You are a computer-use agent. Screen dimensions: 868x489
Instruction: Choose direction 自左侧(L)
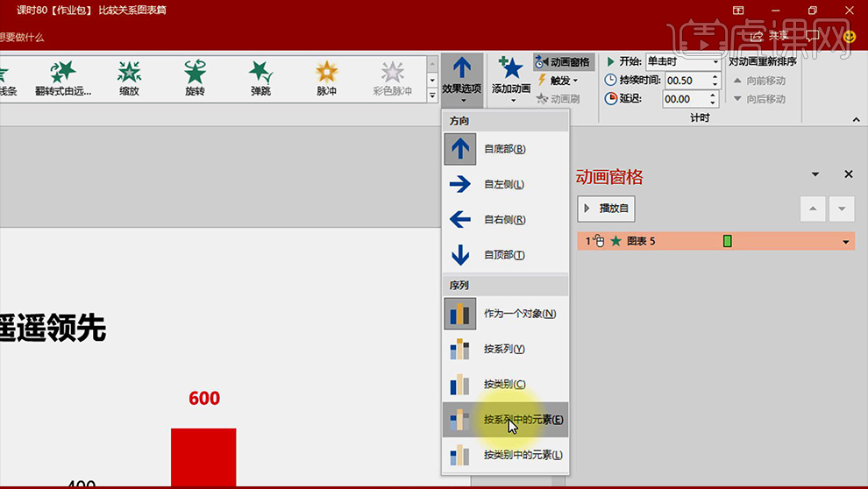[505, 184]
